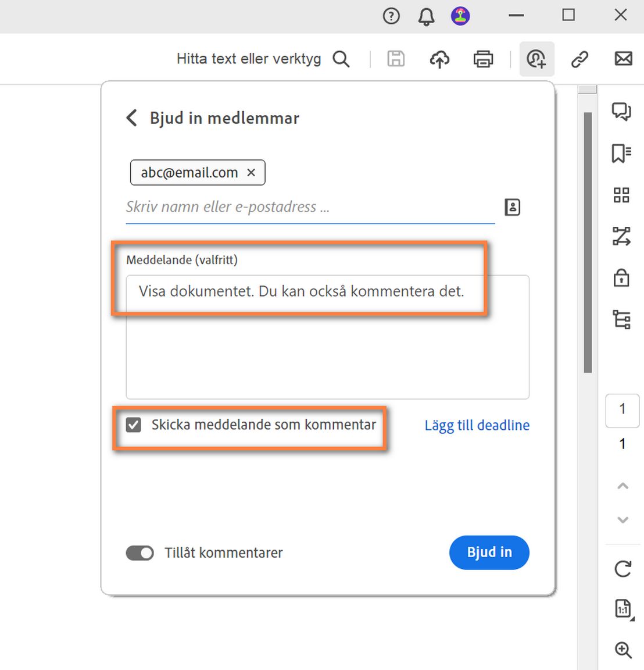Open the protect document lock icon

[621, 278]
